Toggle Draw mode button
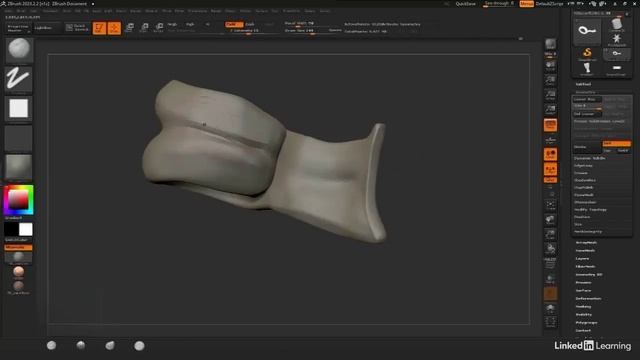This screenshot has height=360, width=640. [114, 28]
